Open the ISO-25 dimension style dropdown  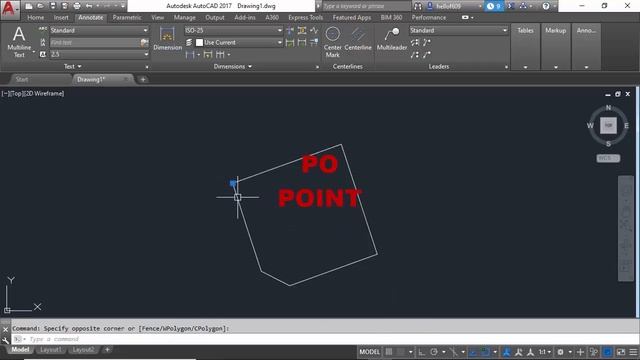pyautogui.click(x=233, y=30)
